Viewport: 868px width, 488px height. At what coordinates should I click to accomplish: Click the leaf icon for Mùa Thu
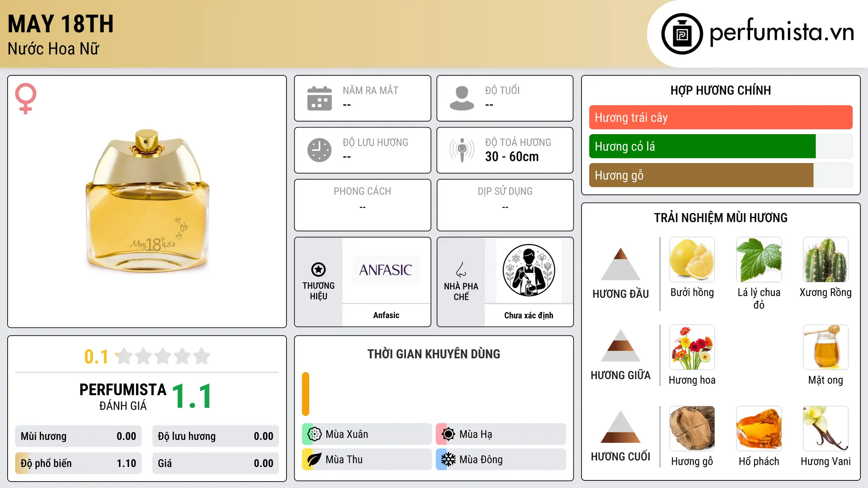(x=314, y=460)
